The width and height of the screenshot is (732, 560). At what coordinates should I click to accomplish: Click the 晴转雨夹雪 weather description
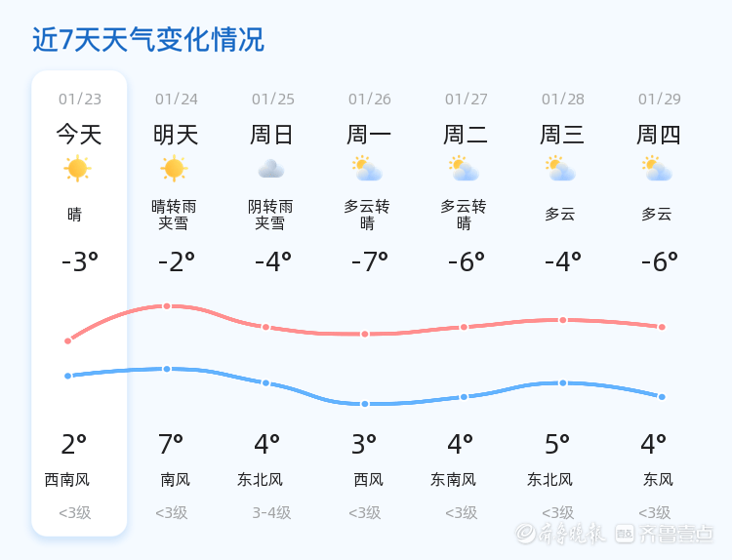174,215
